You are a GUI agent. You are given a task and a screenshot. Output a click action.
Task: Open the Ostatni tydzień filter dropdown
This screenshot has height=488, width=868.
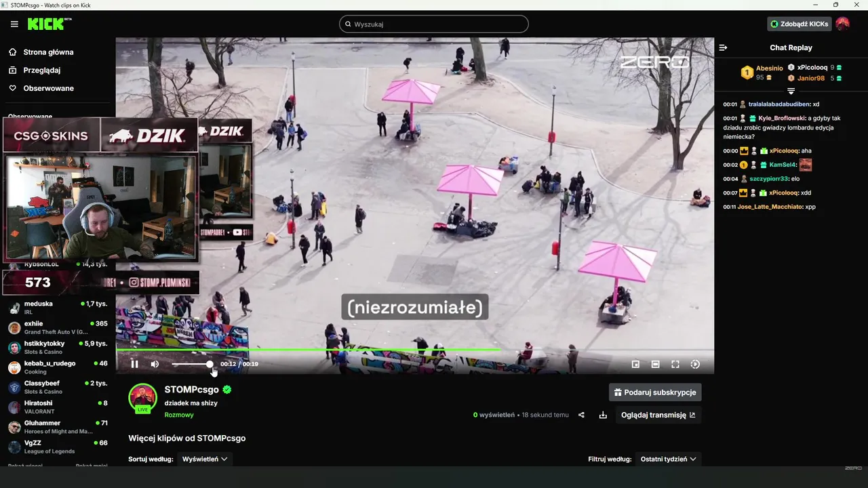click(x=668, y=459)
